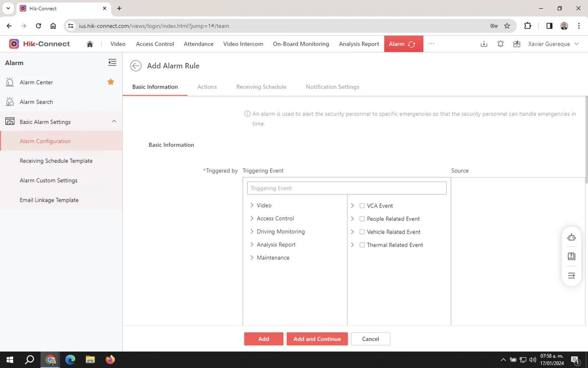This screenshot has height=368, width=588.
Task: Go to the home page icon
Action: pos(90,44)
